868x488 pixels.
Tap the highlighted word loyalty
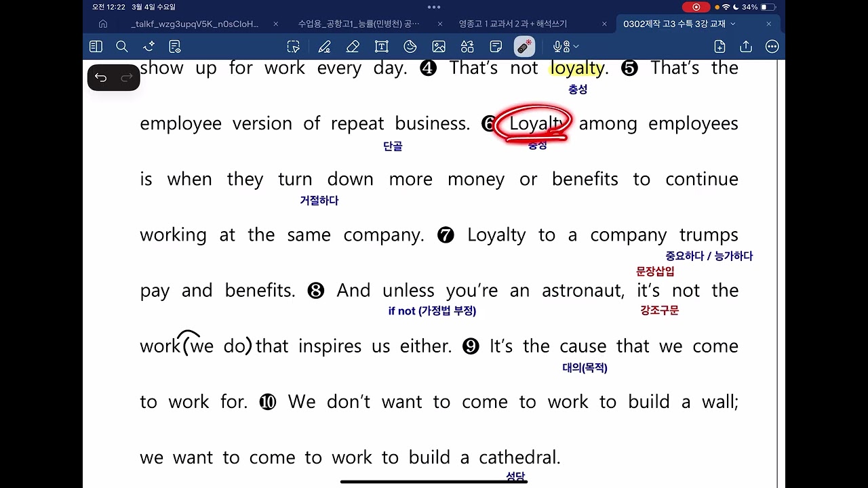[577, 68]
